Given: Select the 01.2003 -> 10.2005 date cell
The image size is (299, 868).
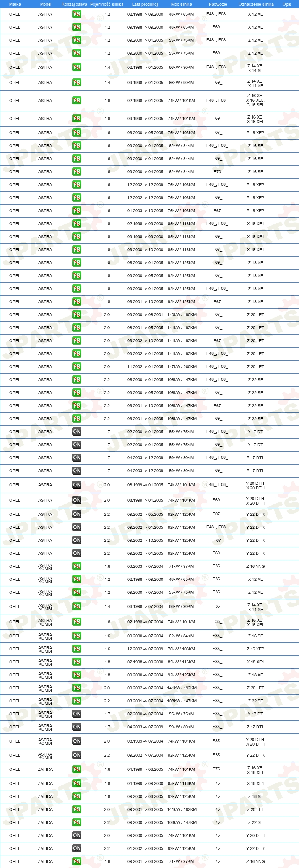Looking at the screenshot, I should (145, 211).
